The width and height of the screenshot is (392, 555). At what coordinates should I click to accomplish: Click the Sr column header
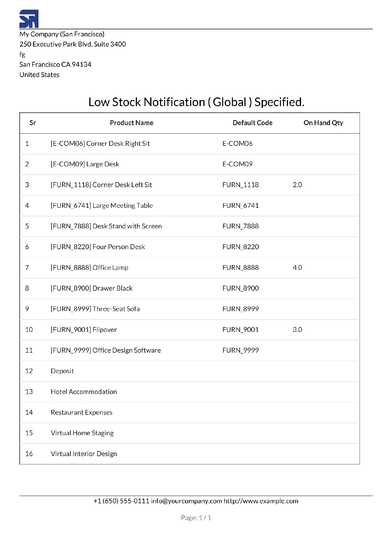point(33,123)
